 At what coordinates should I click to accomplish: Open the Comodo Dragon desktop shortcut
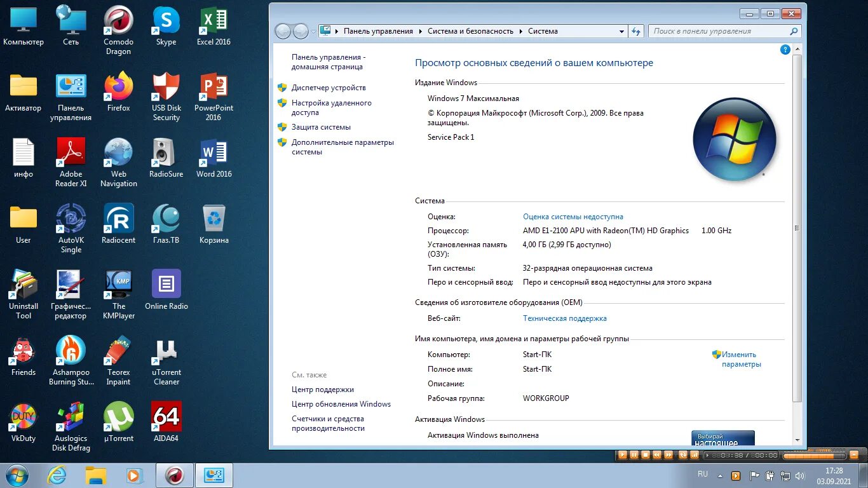point(118,30)
